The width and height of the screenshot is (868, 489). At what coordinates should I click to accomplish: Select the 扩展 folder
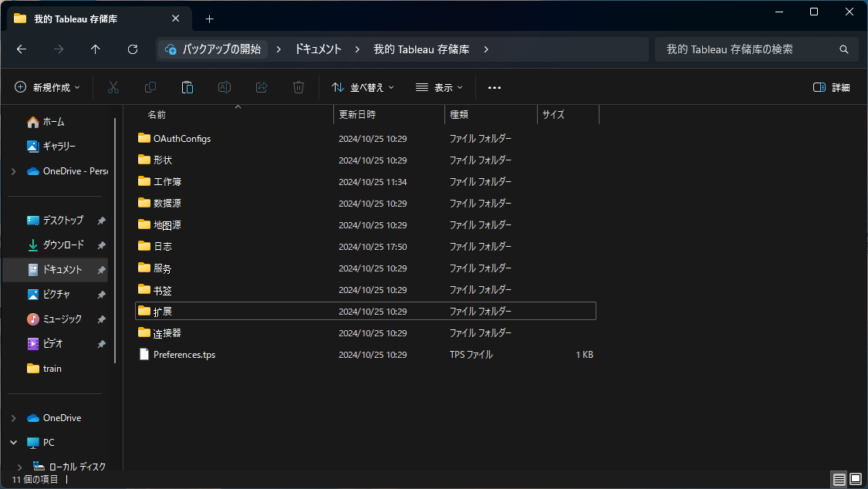point(366,311)
